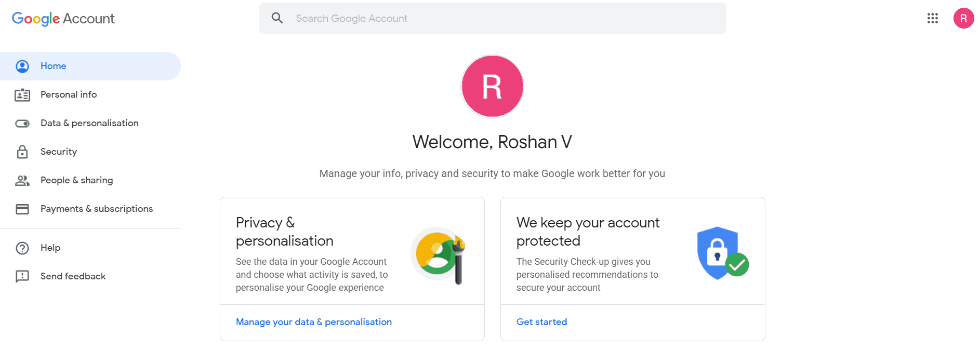Click the security shield illustration
Viewport: 980px width, 350px height.
click(x=722, y=253)
